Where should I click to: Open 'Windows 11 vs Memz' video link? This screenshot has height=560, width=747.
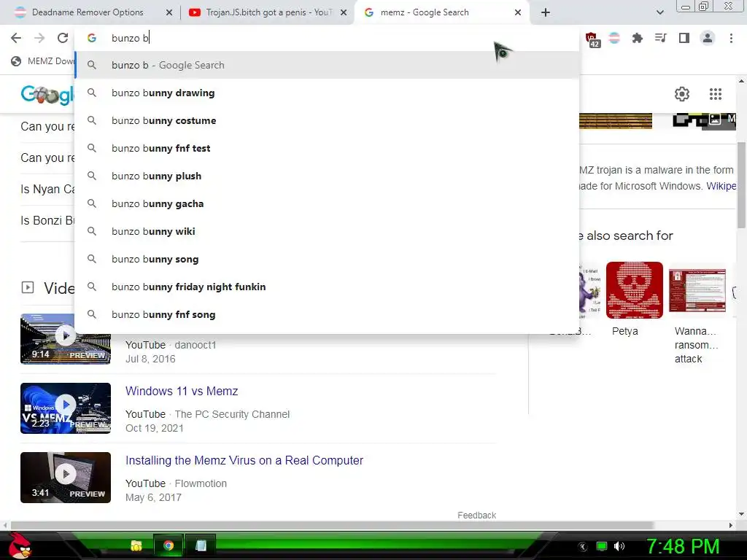182,391
